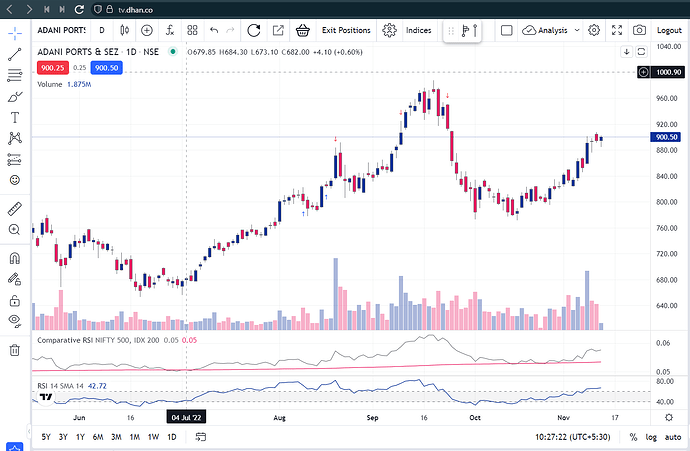Open the options chain gear icon
This screenshot has width=690, height=451.
(389, 30)
